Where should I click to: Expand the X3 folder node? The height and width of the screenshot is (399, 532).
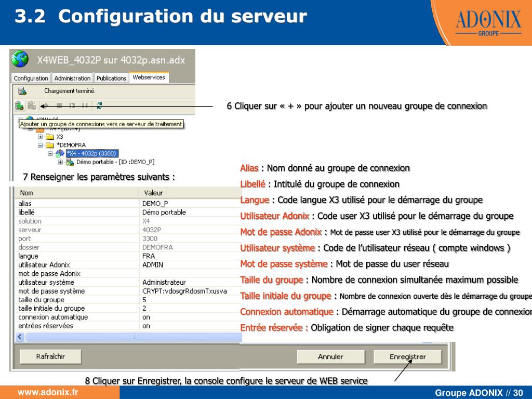click(40, 137)
